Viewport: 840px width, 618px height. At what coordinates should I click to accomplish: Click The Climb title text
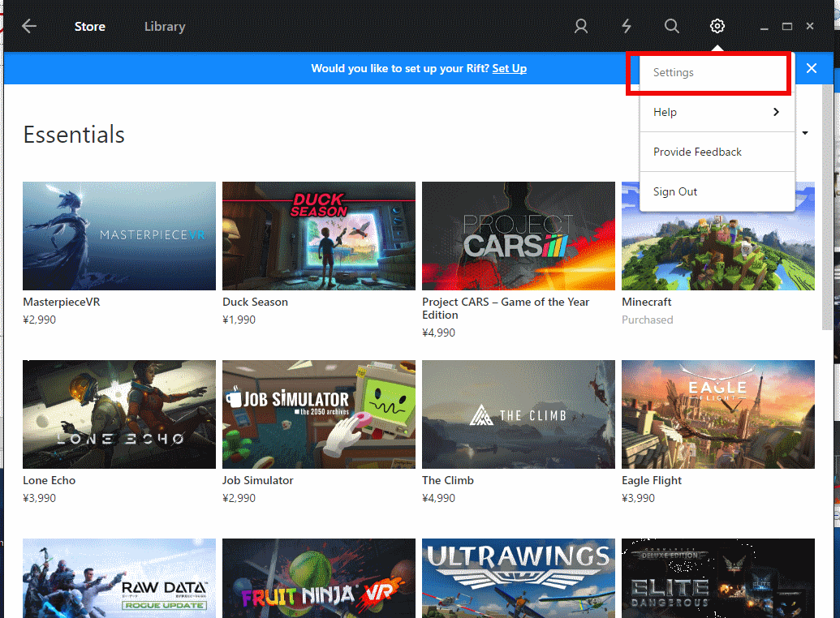[x=448, y=480]
